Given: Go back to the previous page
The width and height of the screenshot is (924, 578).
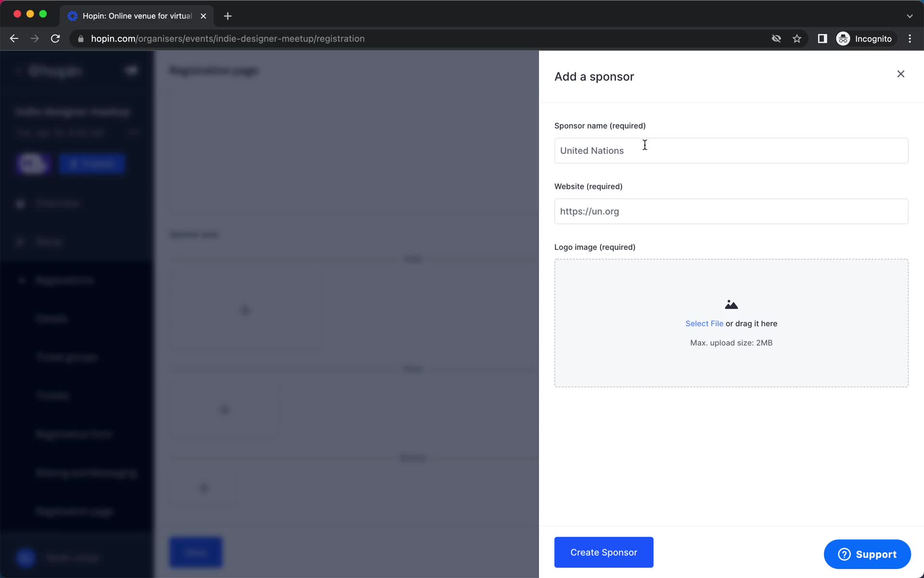Looking at the screenshot, I should [x=14, y=39].
